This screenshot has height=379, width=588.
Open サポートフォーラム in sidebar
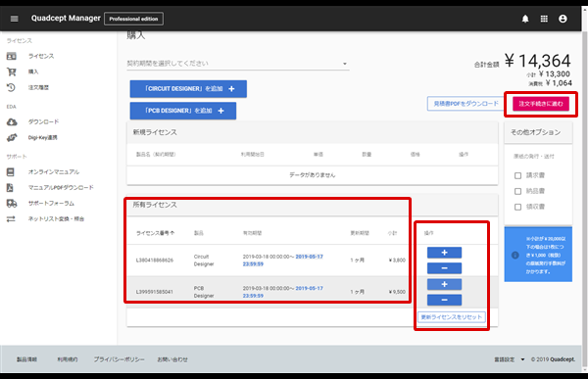coord(51,203)
